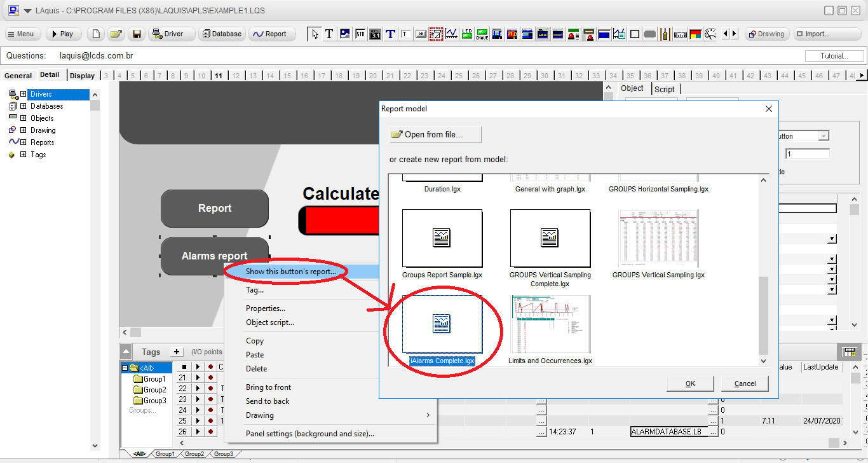Select the red-bordered chart tool

point(436,34)
